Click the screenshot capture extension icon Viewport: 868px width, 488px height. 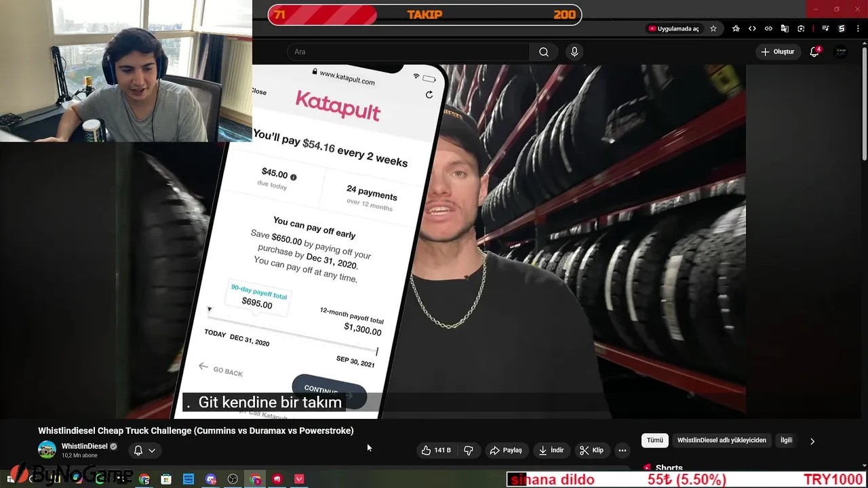801,28
